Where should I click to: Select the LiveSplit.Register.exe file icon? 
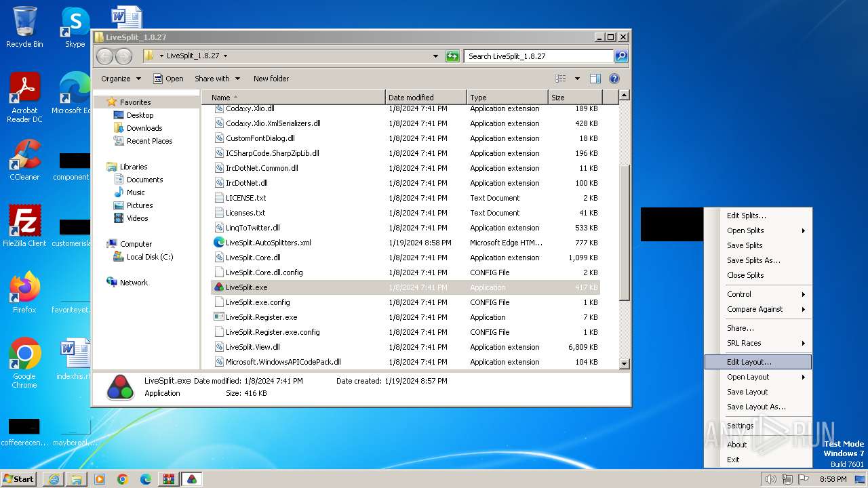point(219,317)
